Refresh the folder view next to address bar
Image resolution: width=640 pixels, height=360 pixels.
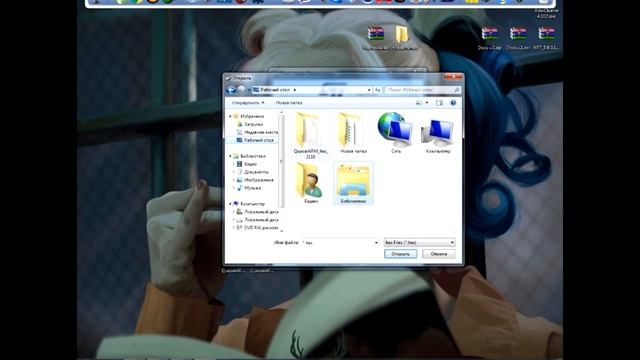click(378, 90)
